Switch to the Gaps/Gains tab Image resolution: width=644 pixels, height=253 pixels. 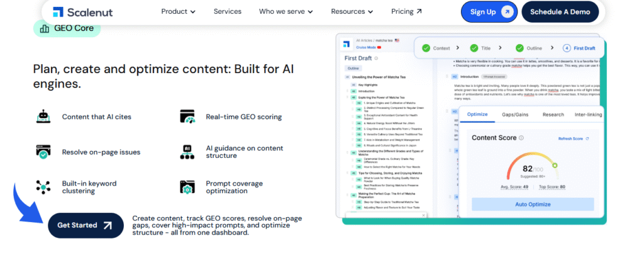coord(515,115)
